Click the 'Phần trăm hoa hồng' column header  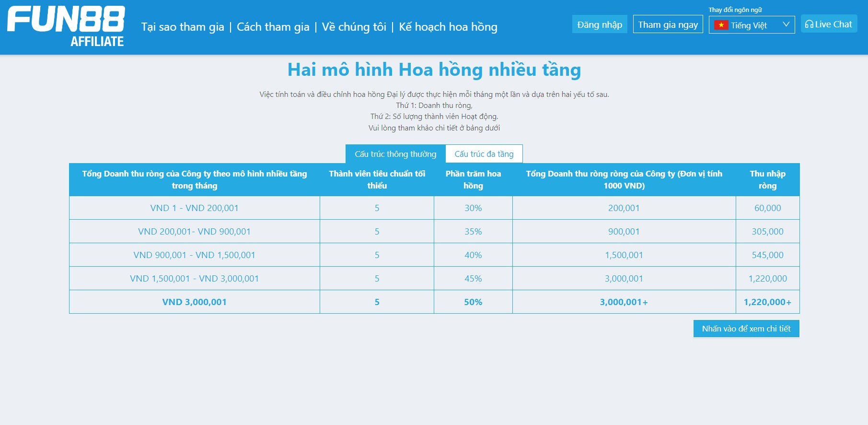[x=473, y=179]
